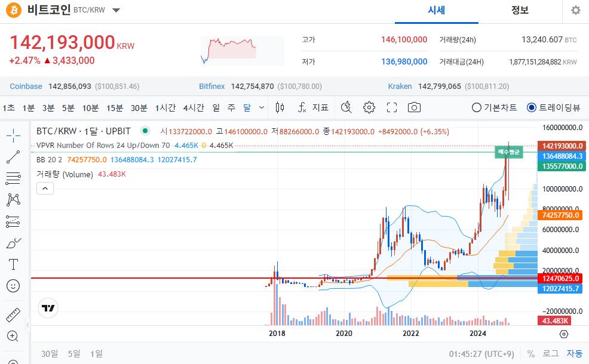
Task: Select the 10분 timeframe
Action: coord(91,108)
